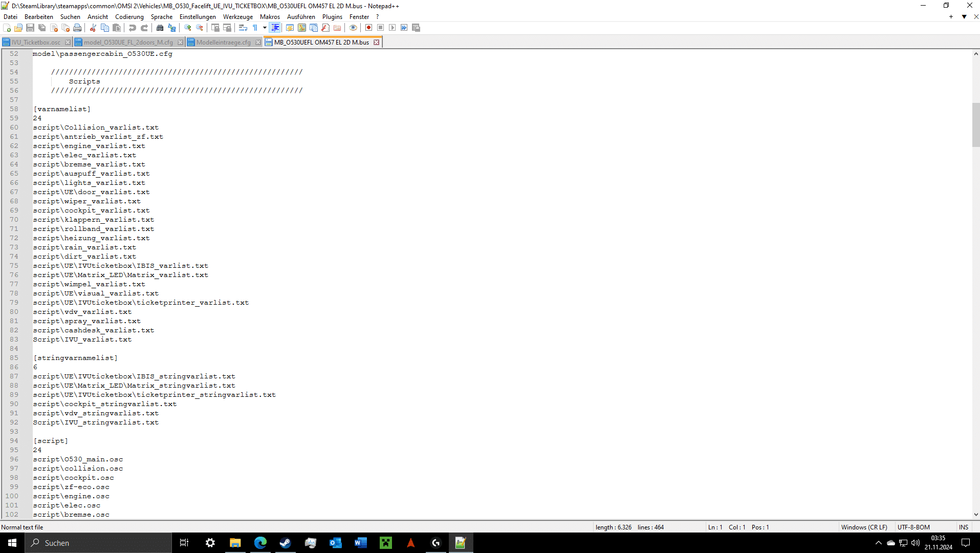Toggle word wrap in toolbar
Image resolution: width=980 pixels, height=553 pixels.
[x=243, y=28]
